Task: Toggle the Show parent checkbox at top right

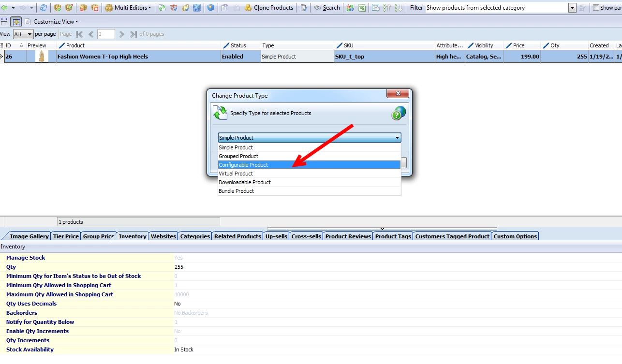Action: pyautogui.click(x=596, y=8)
